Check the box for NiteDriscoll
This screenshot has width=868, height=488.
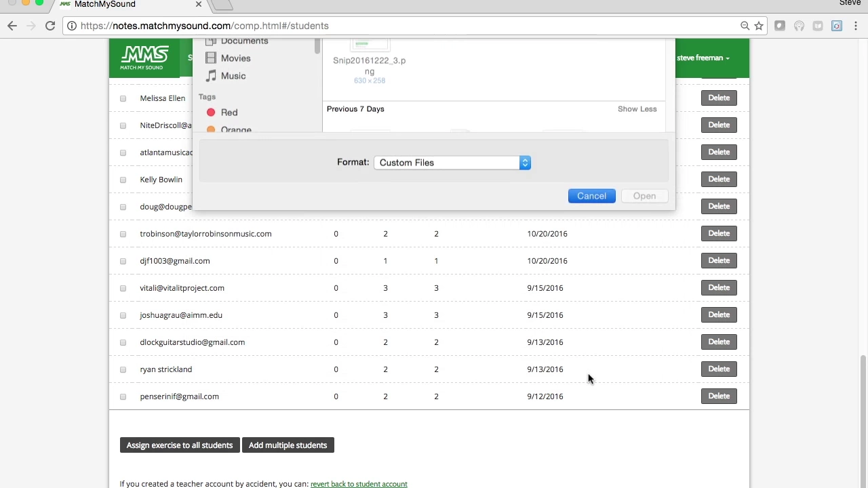coord(123,125)
